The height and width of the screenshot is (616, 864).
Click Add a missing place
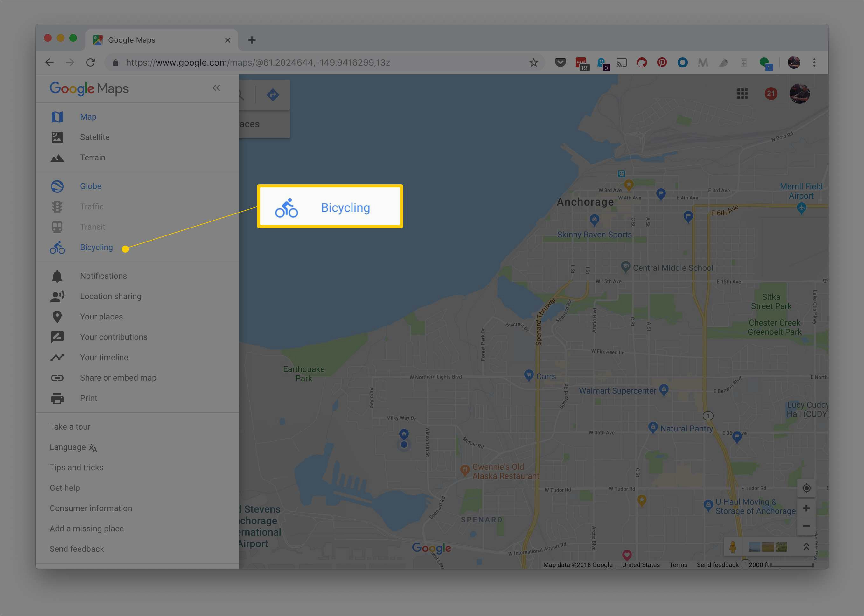[x=87, y=529]
